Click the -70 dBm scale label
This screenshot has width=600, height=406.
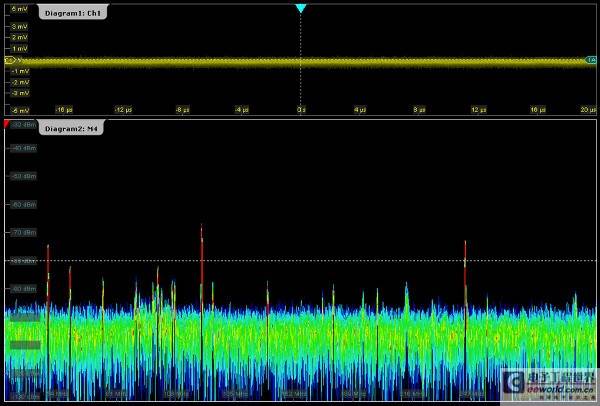pyautogui.click(x=24, y=232)
